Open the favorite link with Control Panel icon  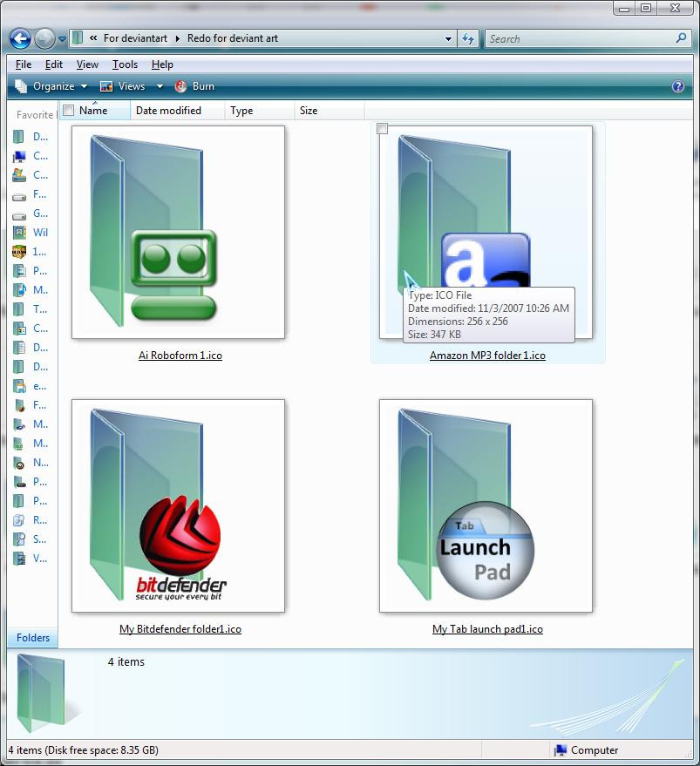pos(31,175)
